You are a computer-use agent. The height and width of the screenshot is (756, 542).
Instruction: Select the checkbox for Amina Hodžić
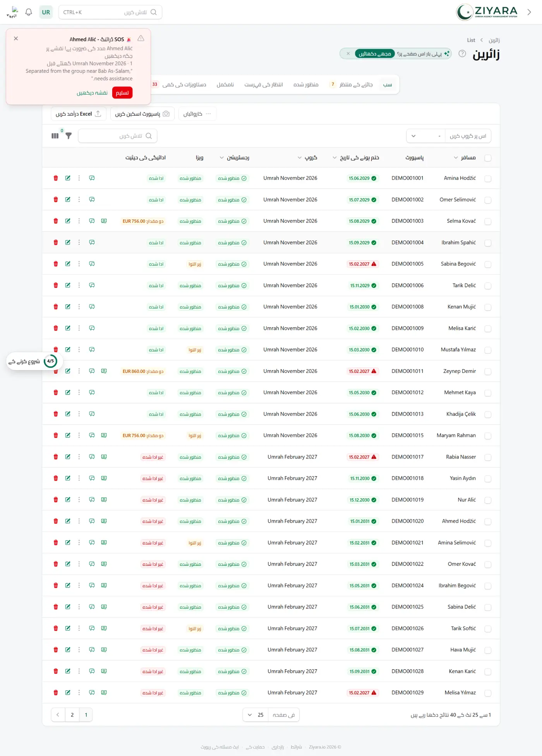(488, 178)
